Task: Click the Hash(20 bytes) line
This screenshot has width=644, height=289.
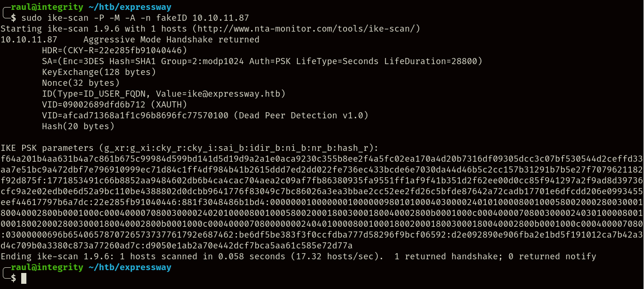Action: [x=78, y=126]
